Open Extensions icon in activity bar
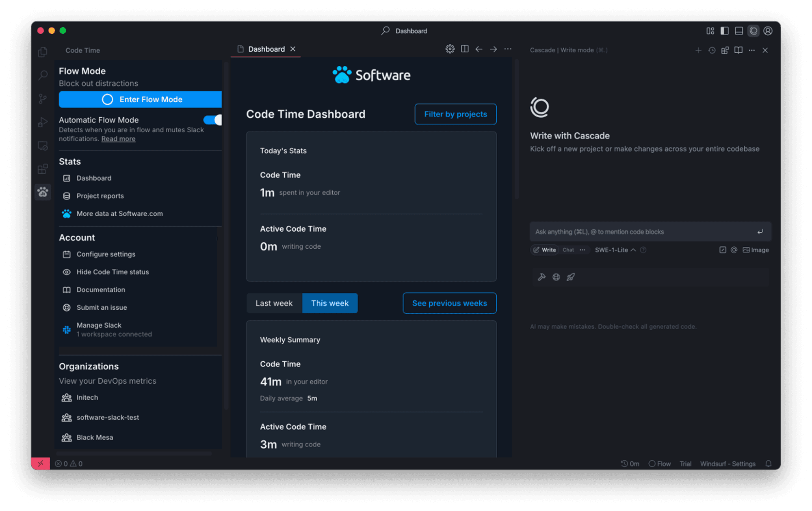Screen dimensions: 812x511 click(x=43, y=169)
